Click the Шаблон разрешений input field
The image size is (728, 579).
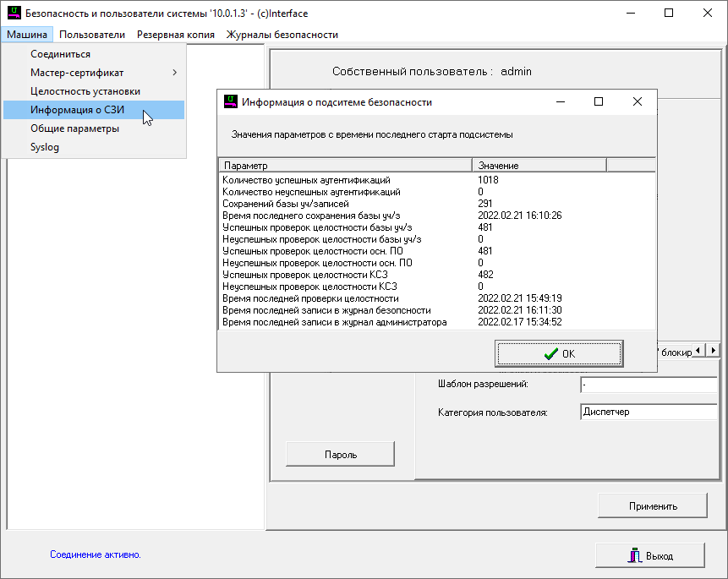648,385
